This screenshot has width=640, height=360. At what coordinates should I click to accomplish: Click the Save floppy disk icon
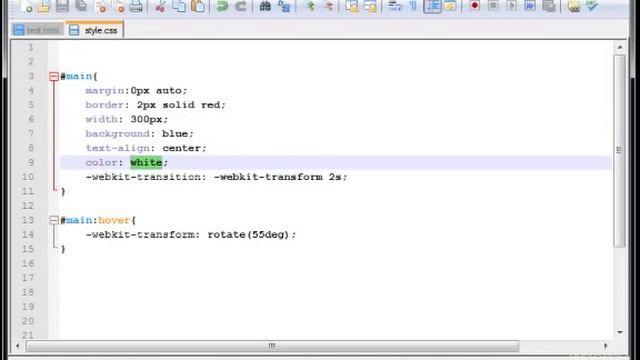point(62,6)
